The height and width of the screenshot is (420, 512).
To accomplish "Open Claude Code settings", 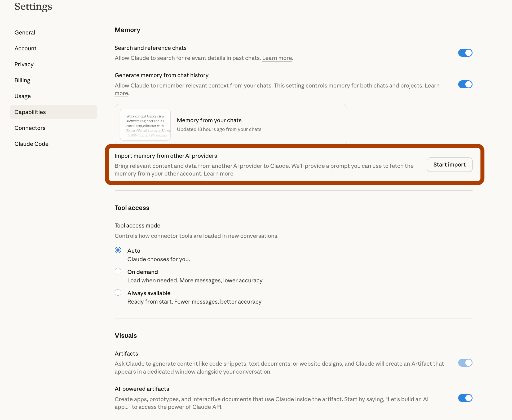I will coord(32,144).
